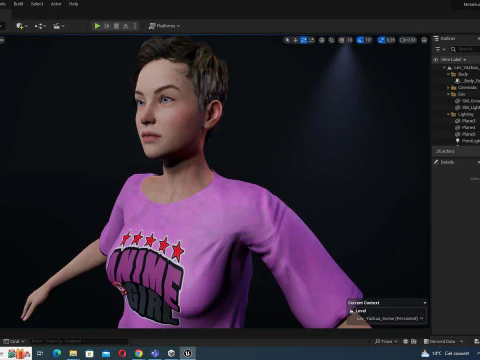
Task: Open the Cinematics clapperboard dropdown
Action: 59,26
